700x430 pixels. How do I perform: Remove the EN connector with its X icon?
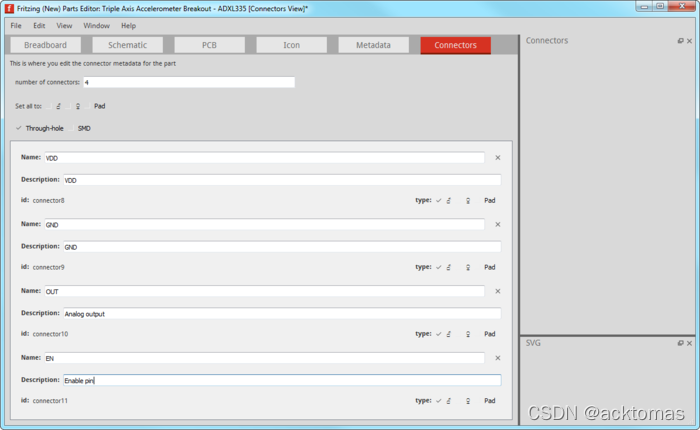497,358
